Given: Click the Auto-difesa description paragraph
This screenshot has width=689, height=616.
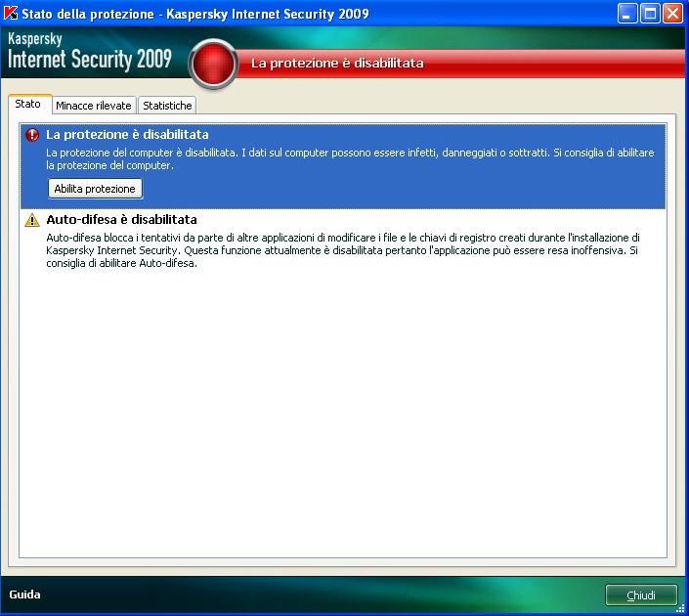Looking at the screenshot, I should tap(343, 250).
